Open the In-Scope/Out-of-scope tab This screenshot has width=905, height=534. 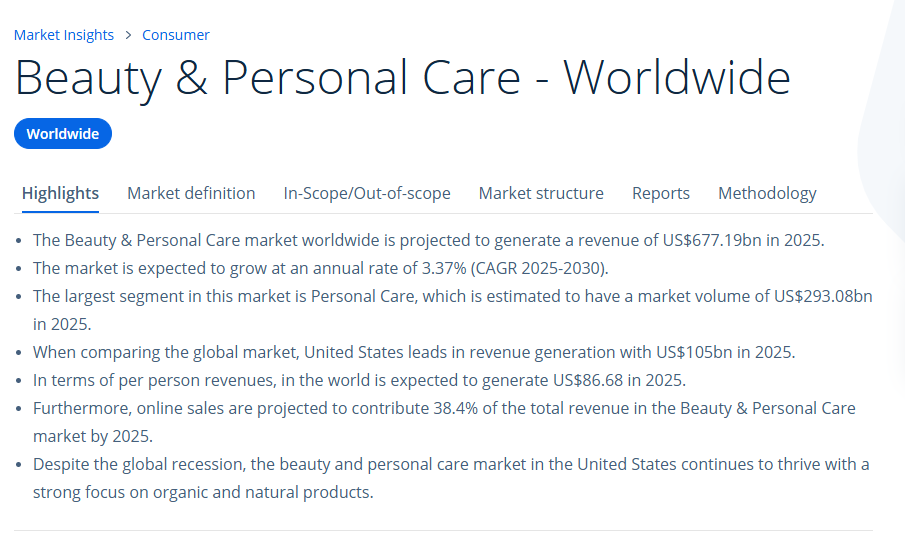(367, 193)
